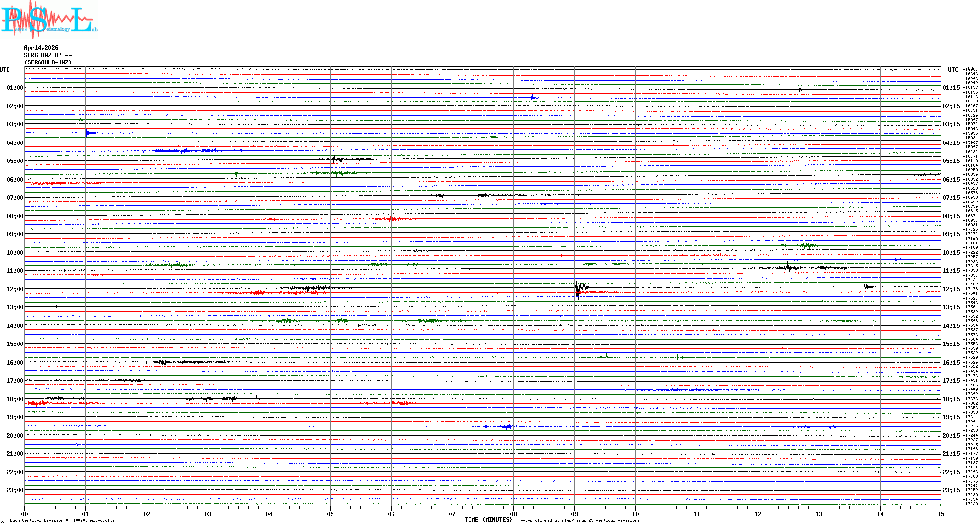Click the PSL seismology lab logo
Screen dimensions: 980x527
(49, 20)
